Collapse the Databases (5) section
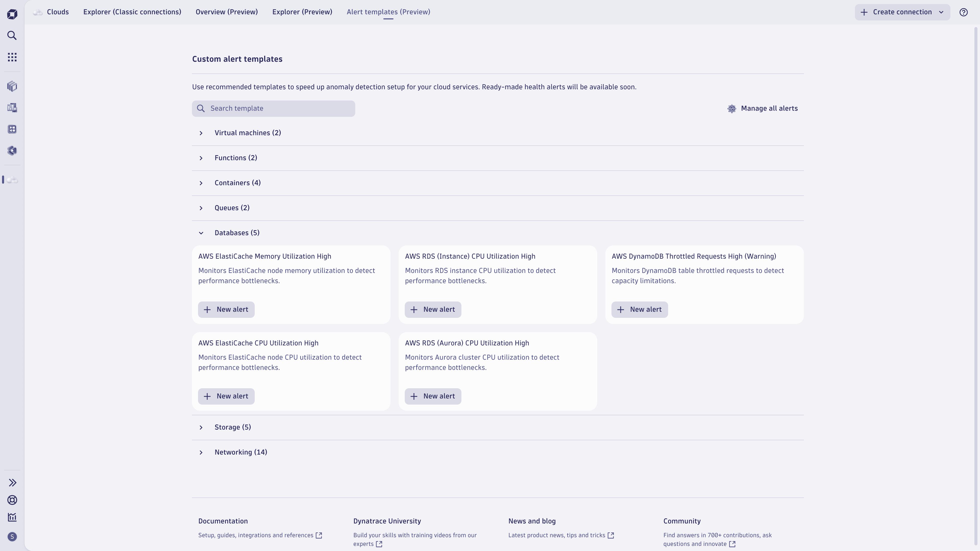 498,233
